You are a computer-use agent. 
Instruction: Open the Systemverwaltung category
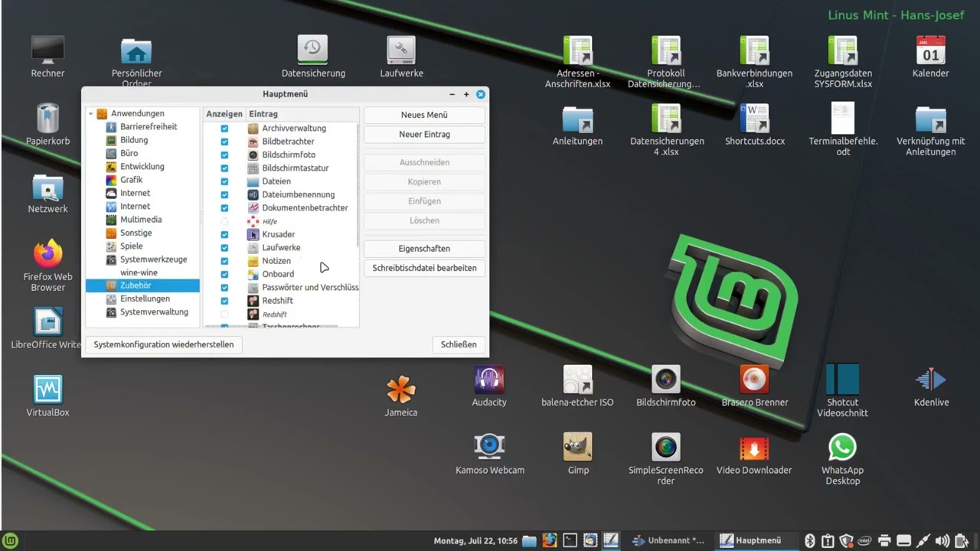(x=154, y=312)
